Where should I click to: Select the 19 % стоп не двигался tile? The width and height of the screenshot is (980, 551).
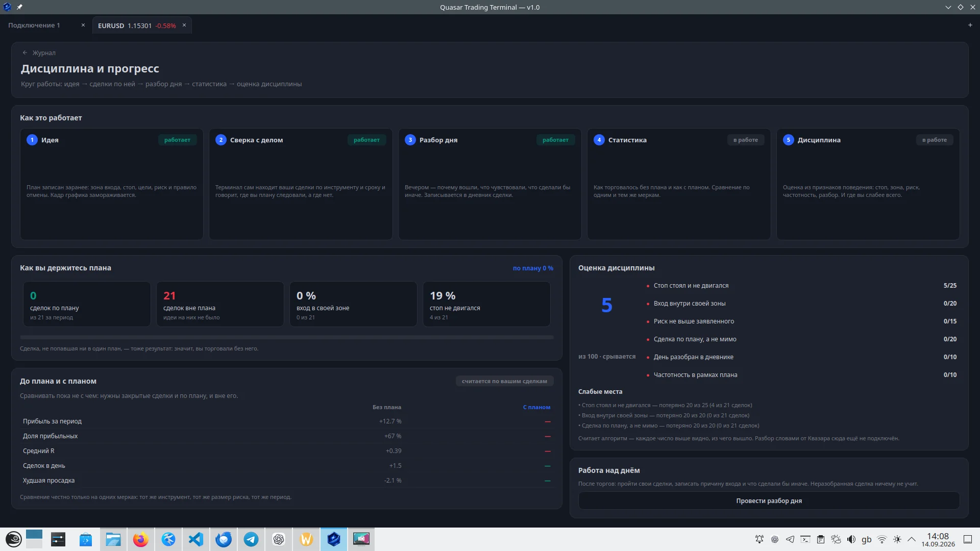pyautogui.click(x=486, y=304)
